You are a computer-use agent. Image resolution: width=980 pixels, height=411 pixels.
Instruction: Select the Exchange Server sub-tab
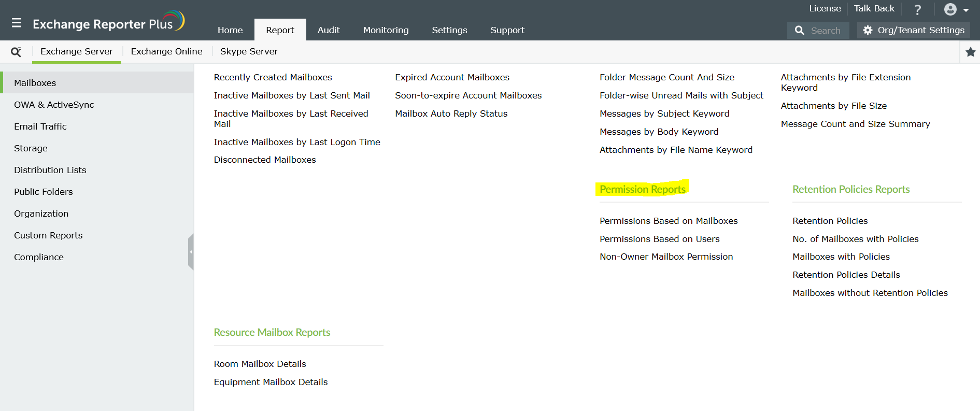77,51
